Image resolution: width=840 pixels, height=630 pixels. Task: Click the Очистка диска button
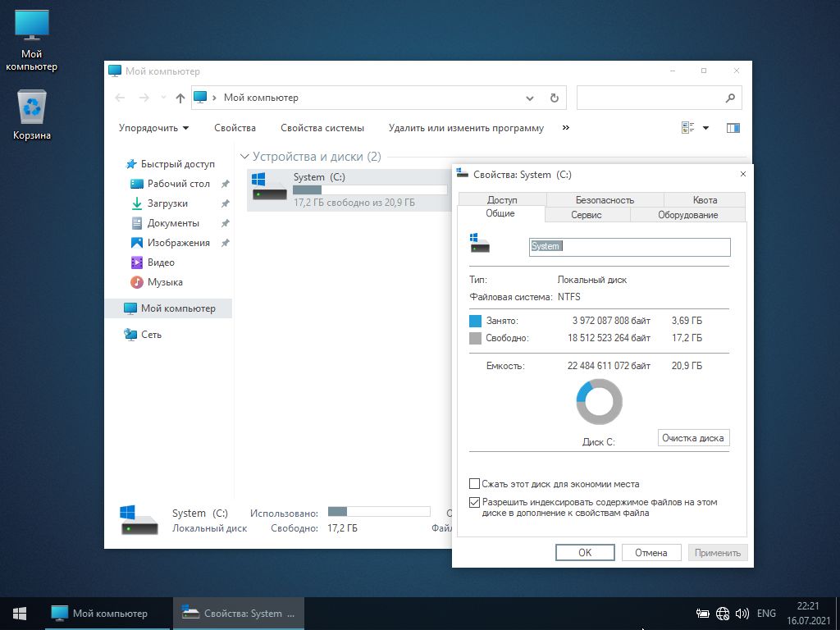(693, 438)
